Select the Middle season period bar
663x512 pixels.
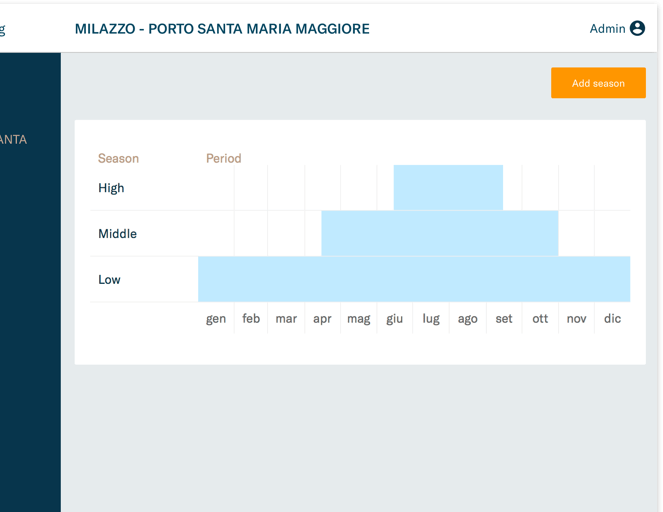tap(440, 233)
